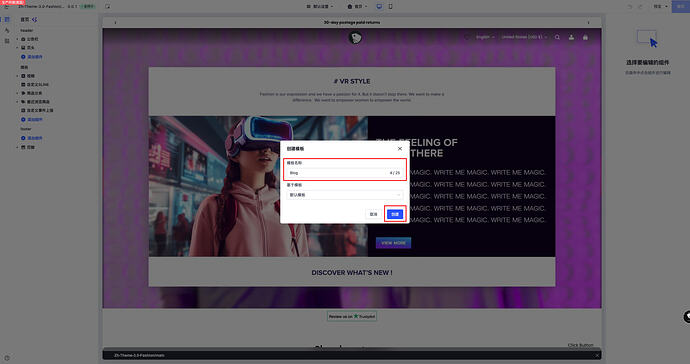This screenshot has width=690, height=364.
Task: Open the English language dropdown in preview
Action: [x=485, y=37]
